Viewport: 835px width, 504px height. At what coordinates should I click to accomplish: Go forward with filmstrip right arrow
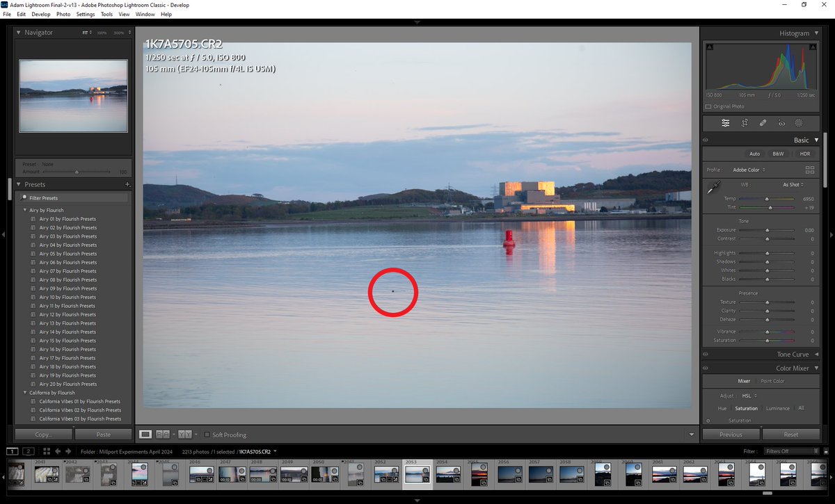pyautogui.click(x=67, y=452)
